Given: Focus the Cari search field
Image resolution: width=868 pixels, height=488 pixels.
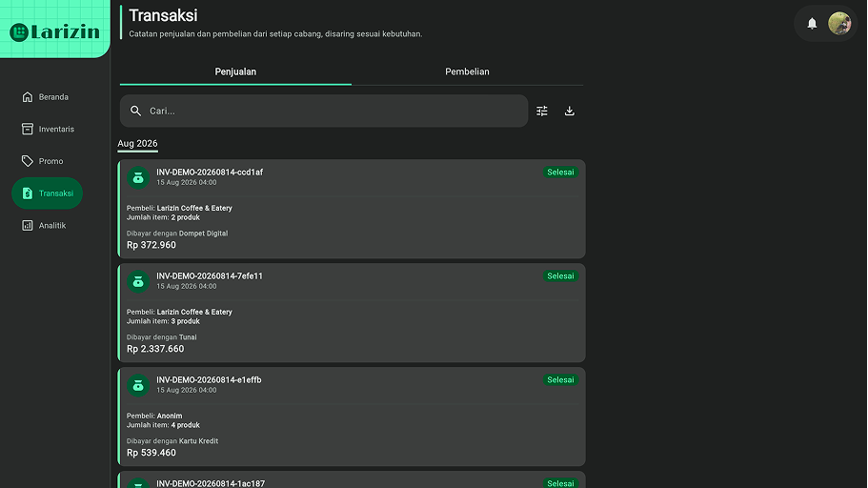Looking at the screenshot, I should [324, 111].
